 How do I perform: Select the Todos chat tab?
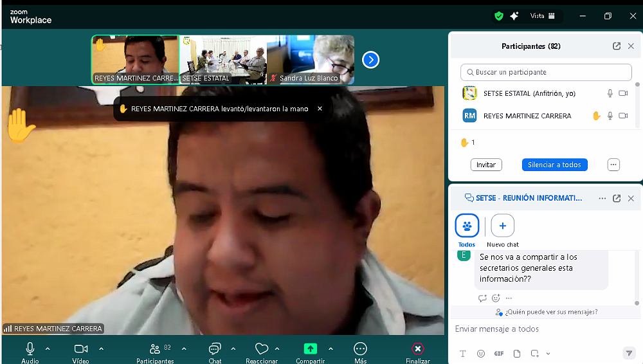[467, 226]
